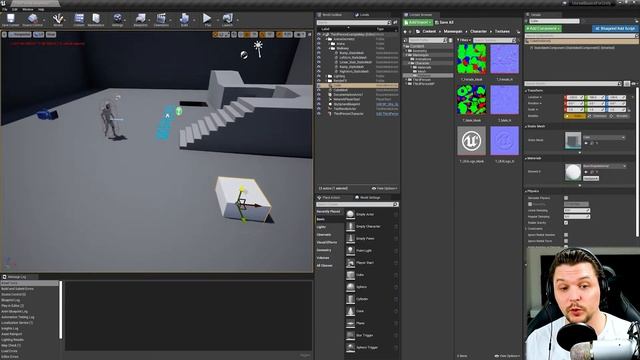This screenshot has width=640, height=360.
Task: Collapse the Transform section in Details
Action: [526, 91]
